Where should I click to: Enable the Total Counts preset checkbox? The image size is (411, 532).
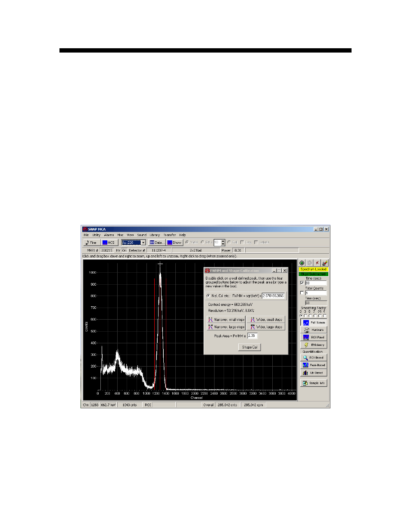(302, 293)
